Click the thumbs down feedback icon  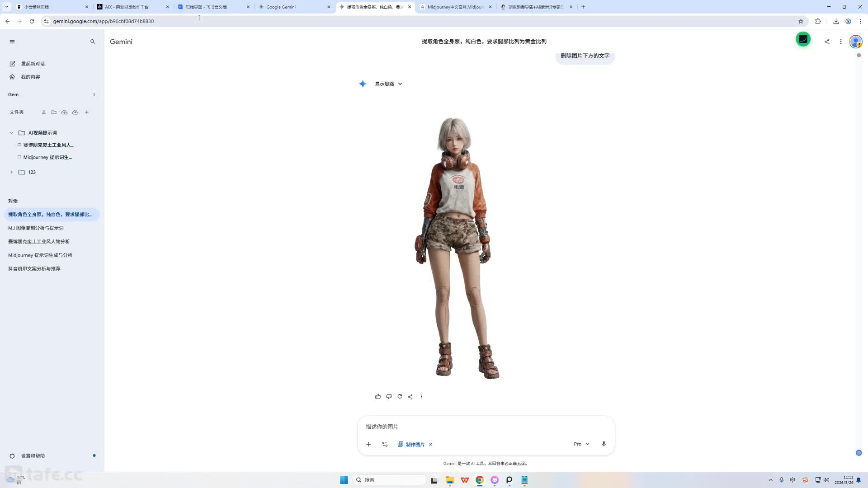tap(389, 397)
